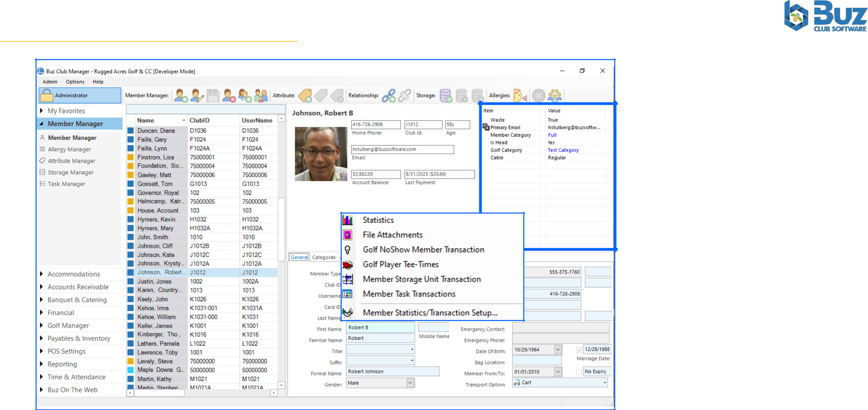868x410 pixels.
Task: Click the add new member icon
Action: tap(181, 95)
